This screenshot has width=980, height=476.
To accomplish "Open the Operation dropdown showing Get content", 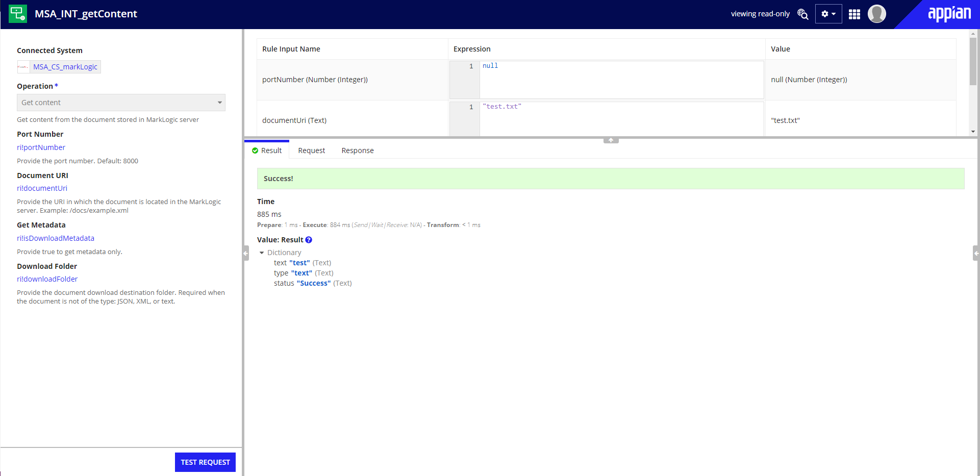I will (121, 103).
